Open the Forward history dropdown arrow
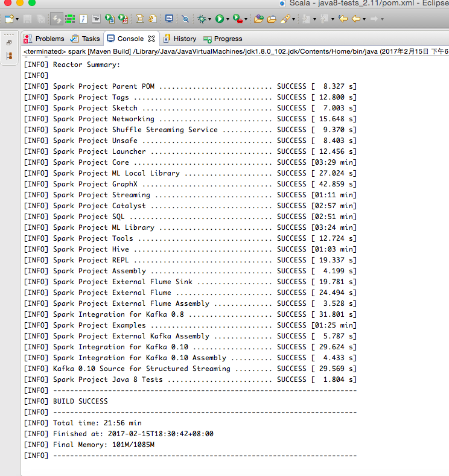Viewport: 449px width, 476px height. [x=382, y=19]
